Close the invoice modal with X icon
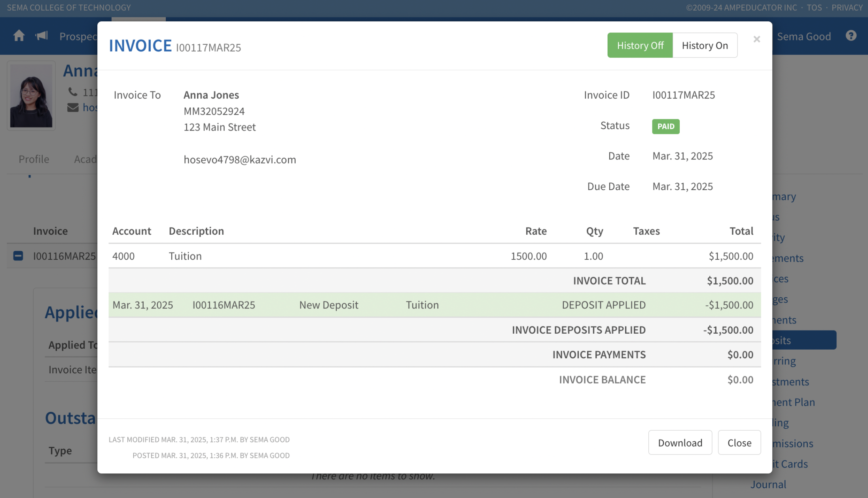Screen dimensions: 868x498 (x=756, y=39)
